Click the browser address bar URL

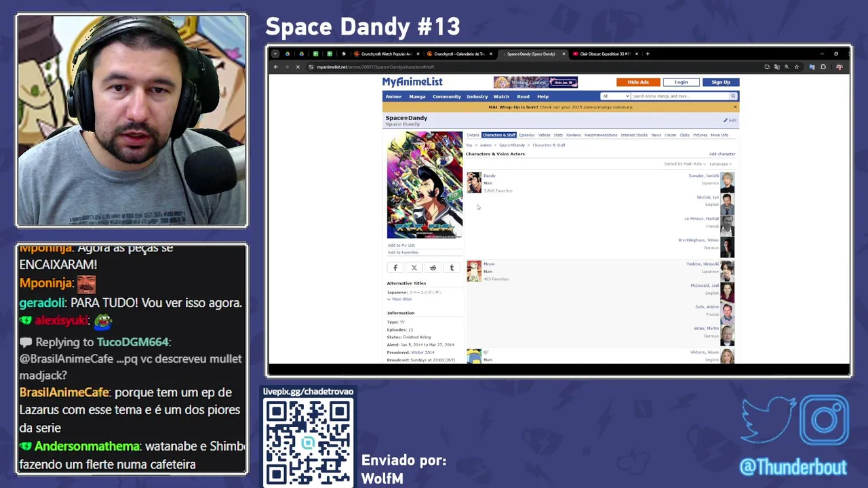(375, 67)
